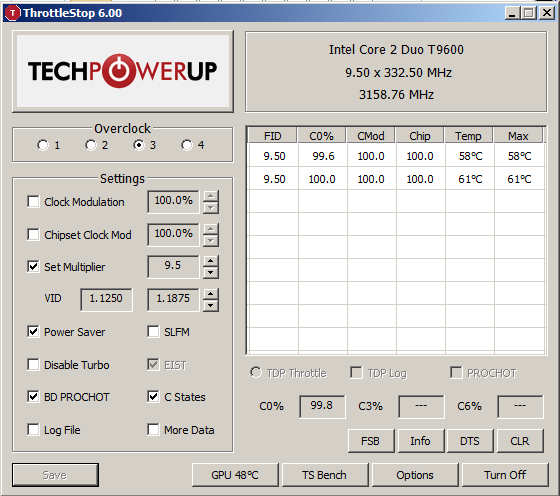Image resolution: width=560 pixels, height=496 pixels.
Task: Click the C0% column header
Action: [x=321, y=136]
